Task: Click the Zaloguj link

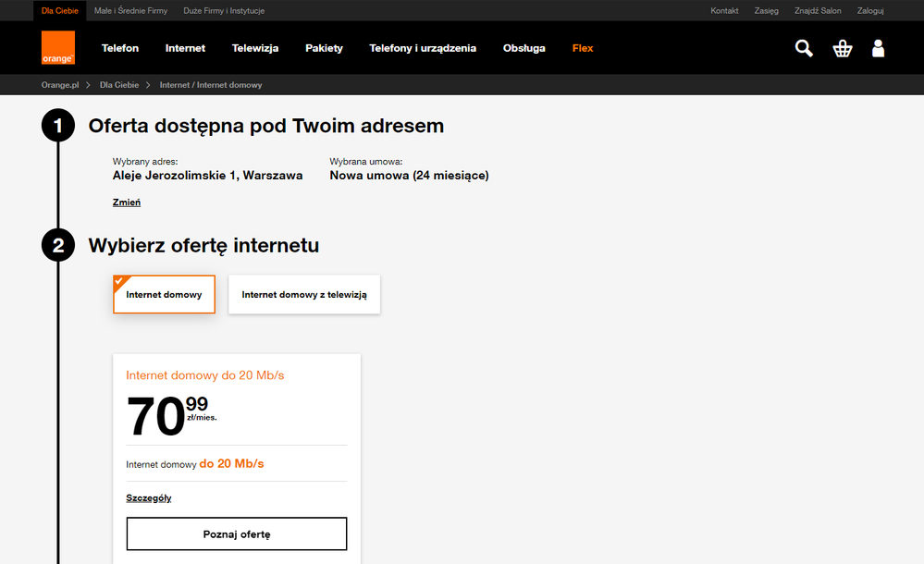Action: pos(870,11)
